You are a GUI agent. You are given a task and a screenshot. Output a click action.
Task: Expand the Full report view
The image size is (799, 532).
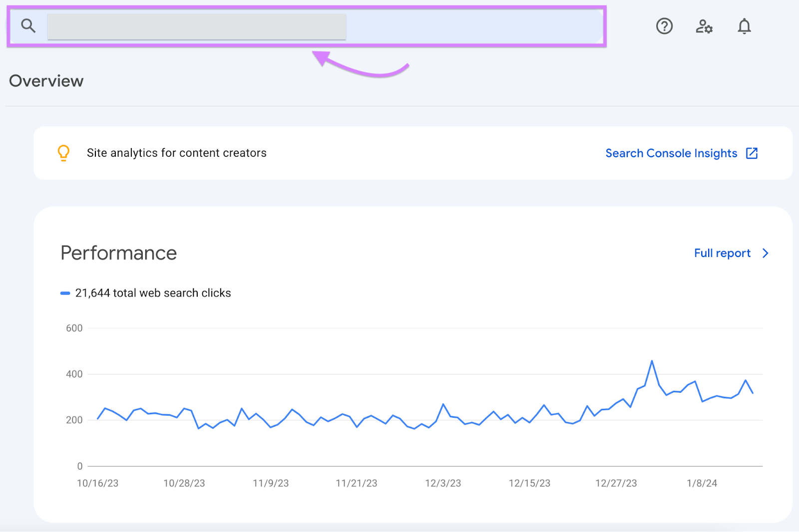(722, 253)
